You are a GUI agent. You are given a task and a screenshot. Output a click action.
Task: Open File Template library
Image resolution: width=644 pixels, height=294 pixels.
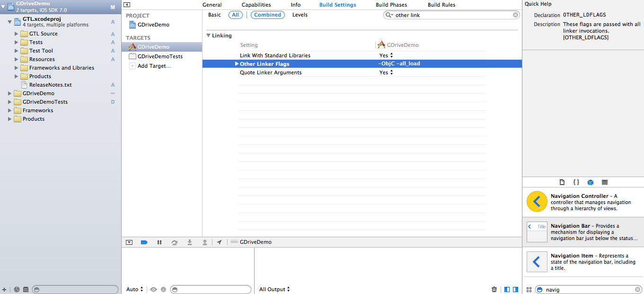(562, 182)
